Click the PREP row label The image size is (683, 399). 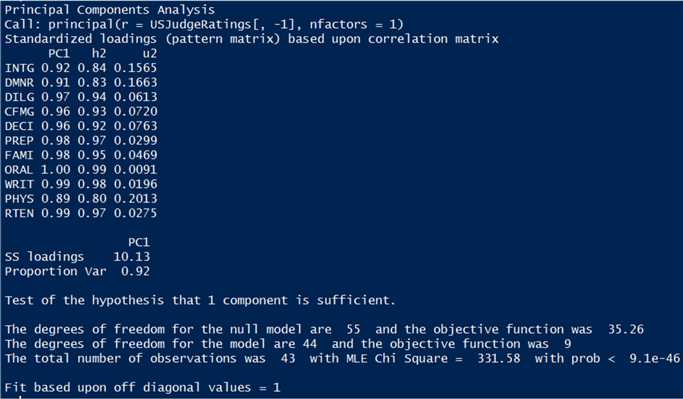coord(19,140)
